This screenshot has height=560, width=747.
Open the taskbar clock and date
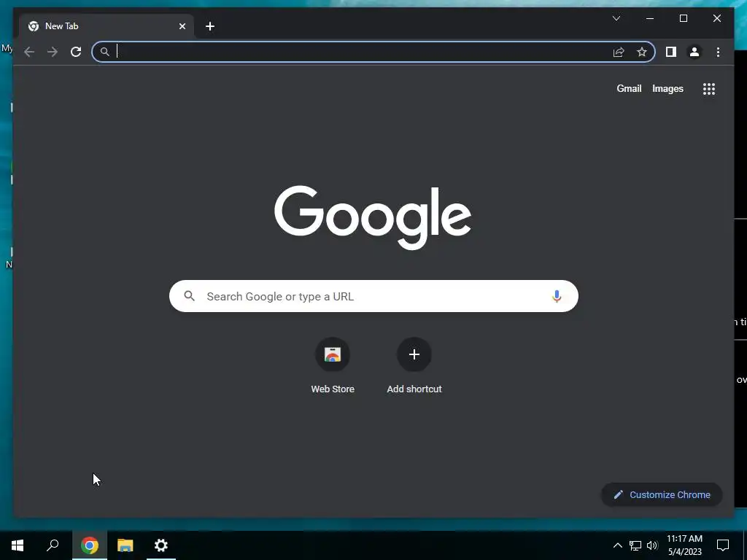coord(684,545)
